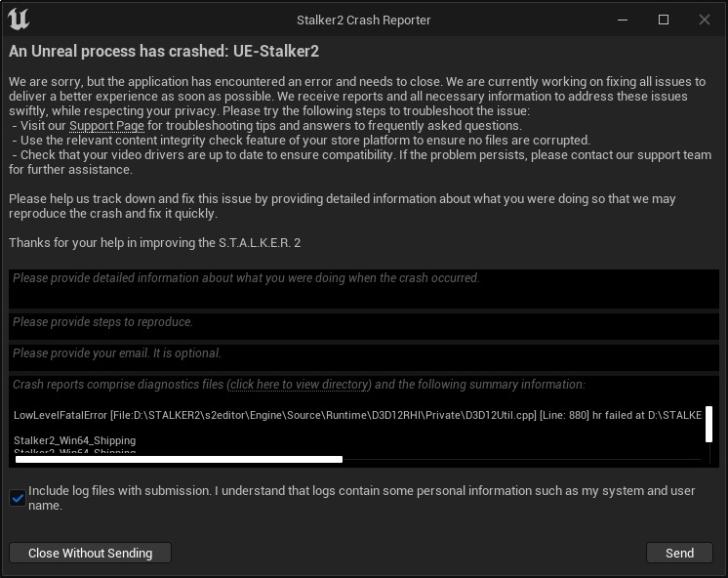Uncheck the include log files checkbox
This screenshot has height=578, width=728.
click(18, 498)
